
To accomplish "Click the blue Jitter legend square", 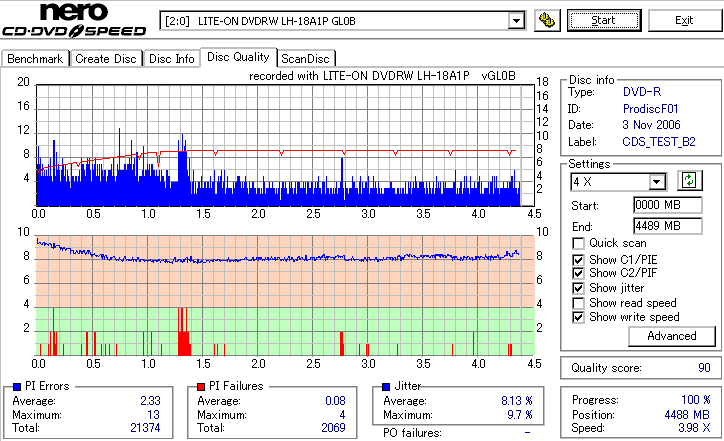I will point(386,387).
